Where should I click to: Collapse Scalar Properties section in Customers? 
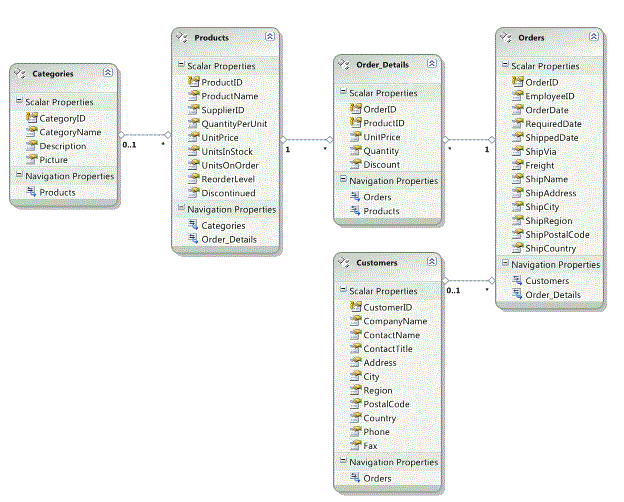tap(341, 291)
